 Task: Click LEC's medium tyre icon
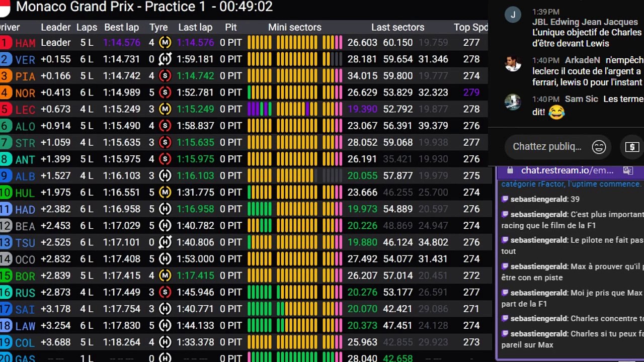coord(165,109)
